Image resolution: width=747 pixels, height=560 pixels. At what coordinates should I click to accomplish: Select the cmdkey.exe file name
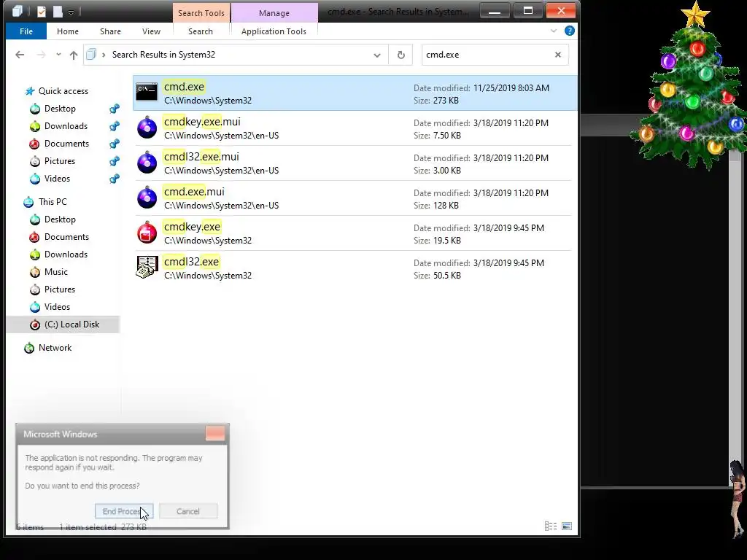tap(192, 227)
